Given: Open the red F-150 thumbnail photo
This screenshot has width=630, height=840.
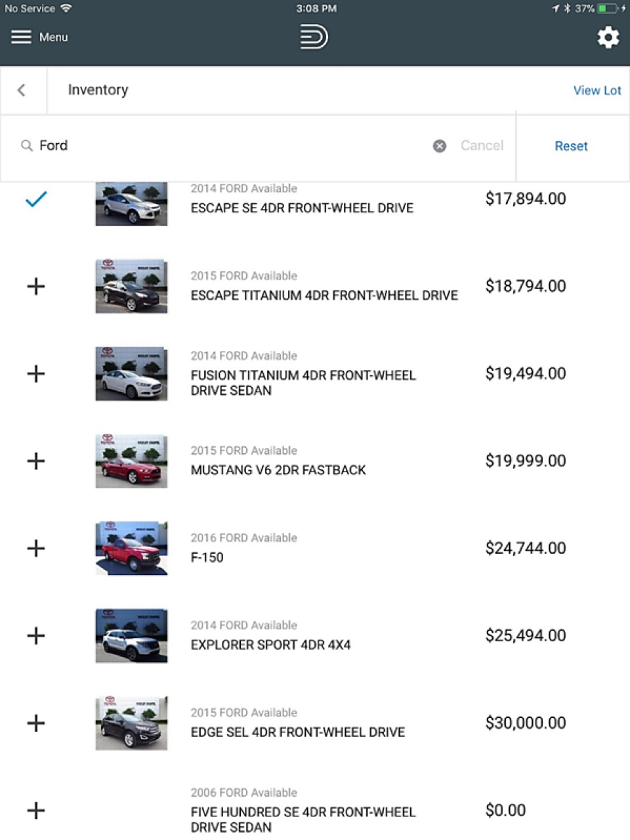Looking at the screenshot, I should [x=131, y=548].
